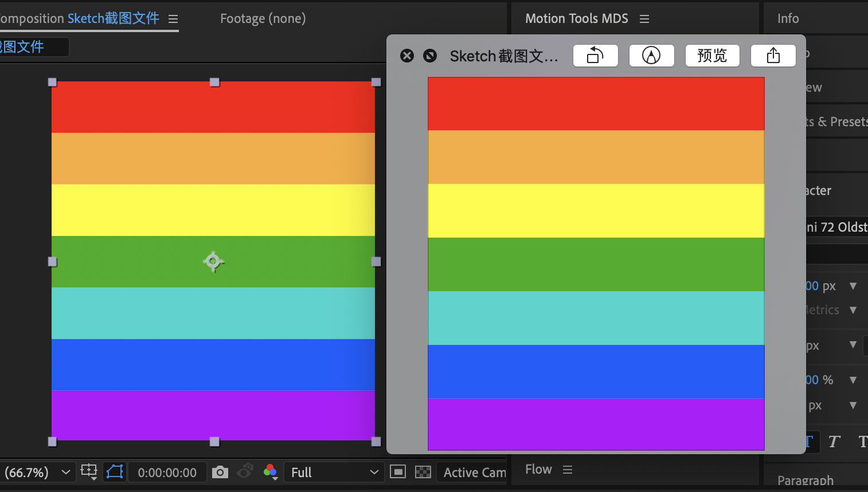Screen dimensions: 868x492
Task: Open the Motion Tools MDS panel menu
Action: 644,19
